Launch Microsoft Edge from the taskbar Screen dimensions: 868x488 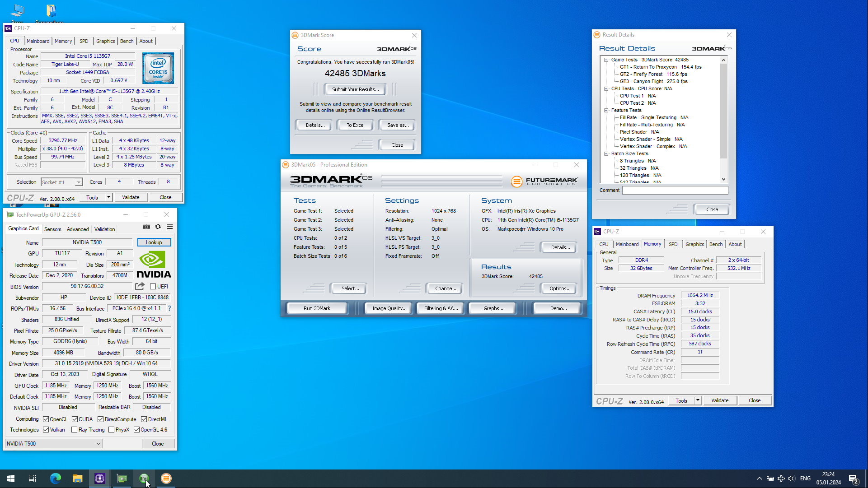tap(55, 479)
